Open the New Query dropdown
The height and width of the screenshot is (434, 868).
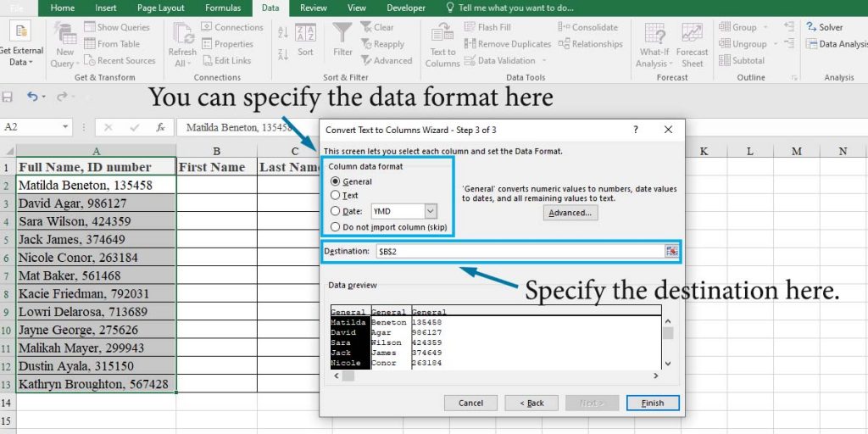point(64,46)
